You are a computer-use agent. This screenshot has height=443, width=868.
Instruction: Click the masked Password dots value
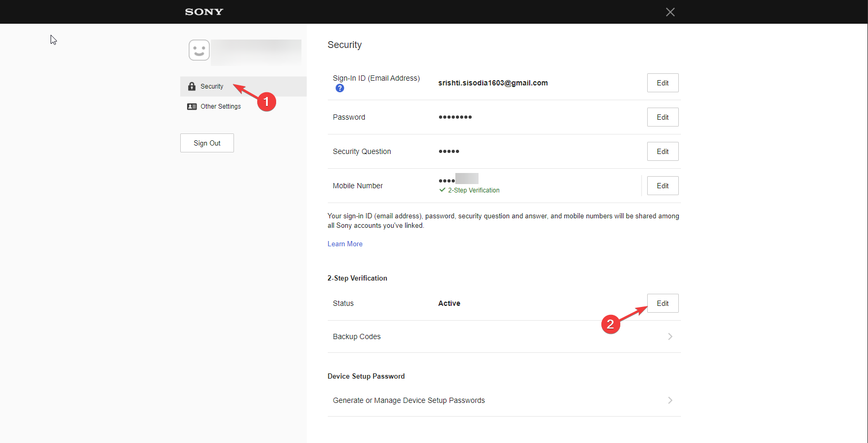pyautogui.click(x=455, y=117)
